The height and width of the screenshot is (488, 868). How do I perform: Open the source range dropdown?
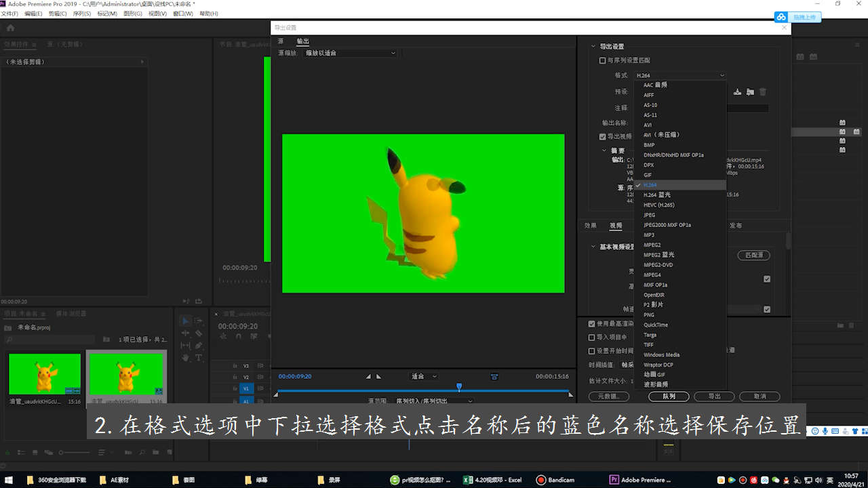point(433,401)
